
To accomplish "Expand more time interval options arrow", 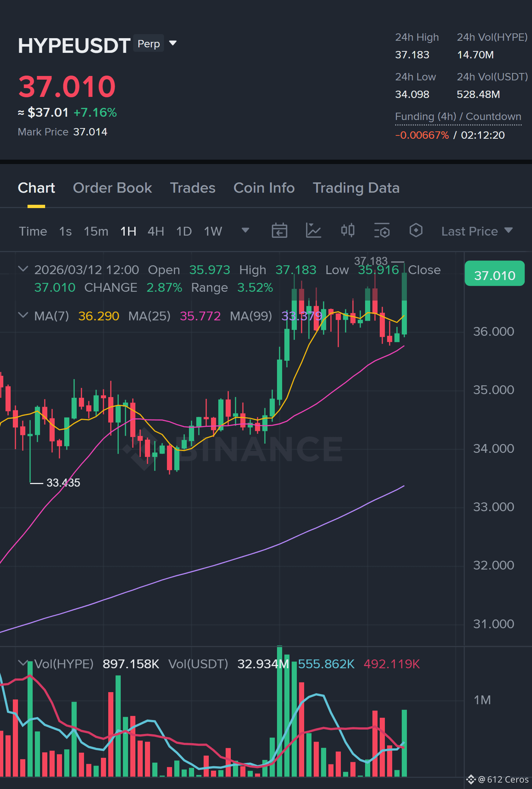I will [x=245, y=230].
